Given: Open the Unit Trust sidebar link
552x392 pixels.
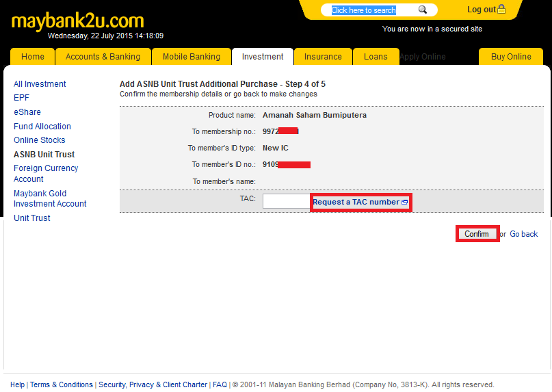Looking at the screenshot, I should [32, 218].
